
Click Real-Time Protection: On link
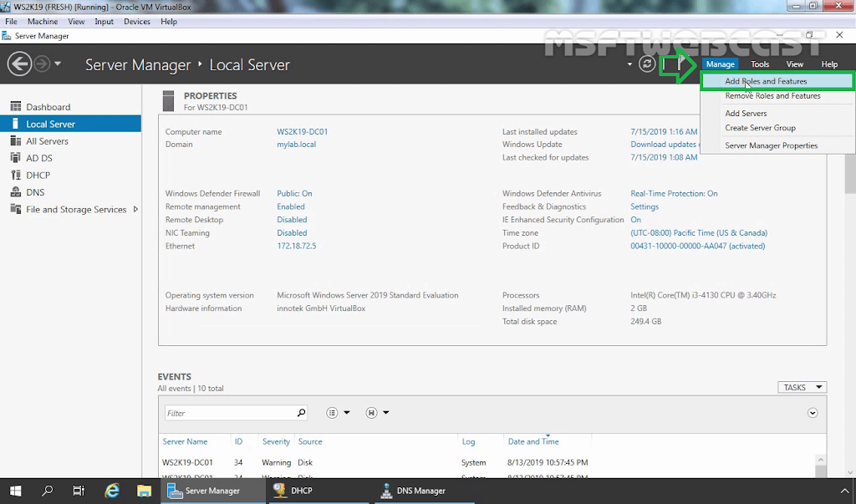click(x=674, y=193)
